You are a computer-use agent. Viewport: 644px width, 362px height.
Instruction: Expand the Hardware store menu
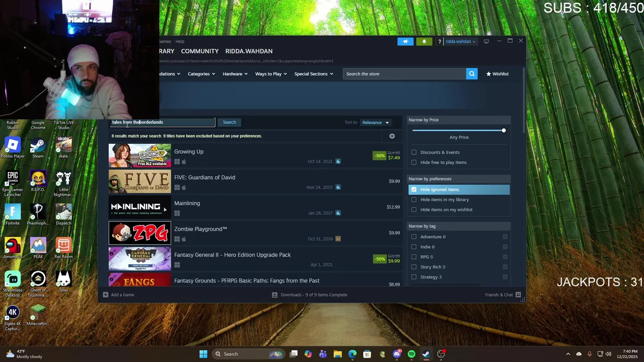(235, 74)
